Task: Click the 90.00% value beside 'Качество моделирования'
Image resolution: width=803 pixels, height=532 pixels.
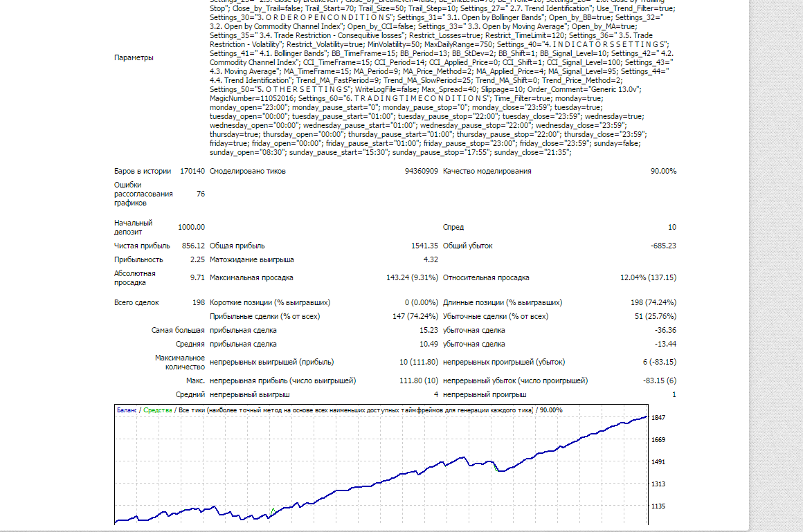Action: [x=663, y=171]
